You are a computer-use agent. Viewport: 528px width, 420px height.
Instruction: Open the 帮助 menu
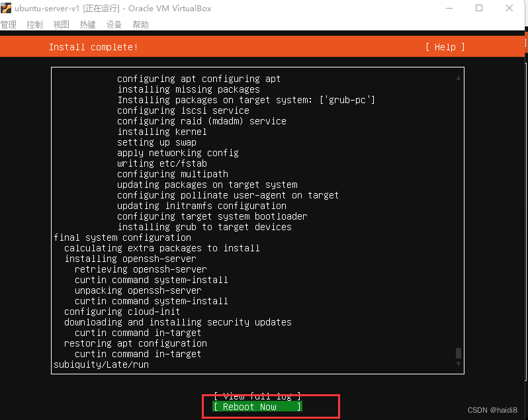[140, 24]
